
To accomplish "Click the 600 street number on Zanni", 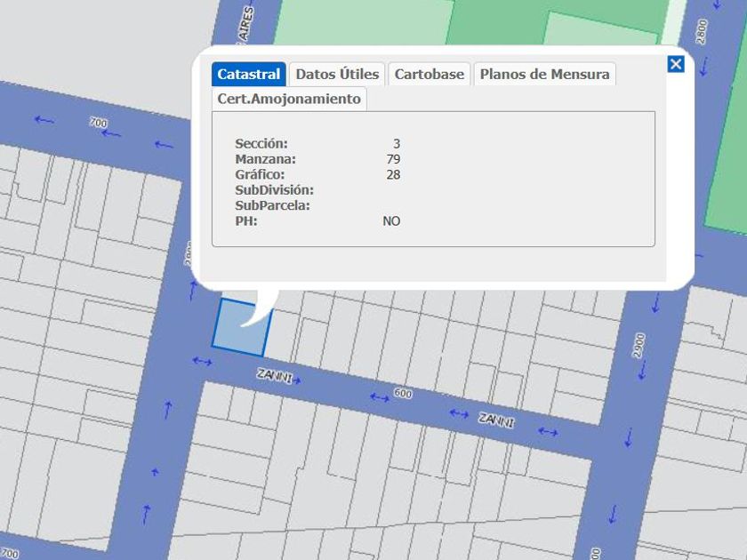I will [x=403, y=393].
